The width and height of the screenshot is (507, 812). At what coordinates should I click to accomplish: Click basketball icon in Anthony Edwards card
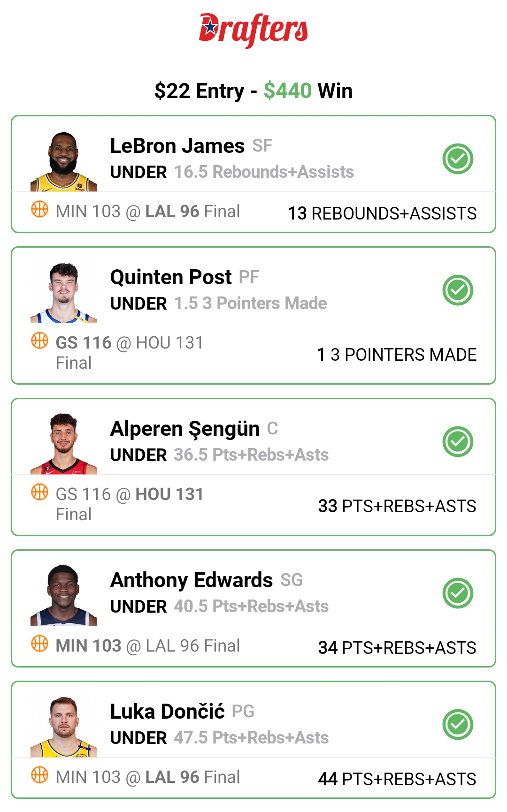point(39,644)
